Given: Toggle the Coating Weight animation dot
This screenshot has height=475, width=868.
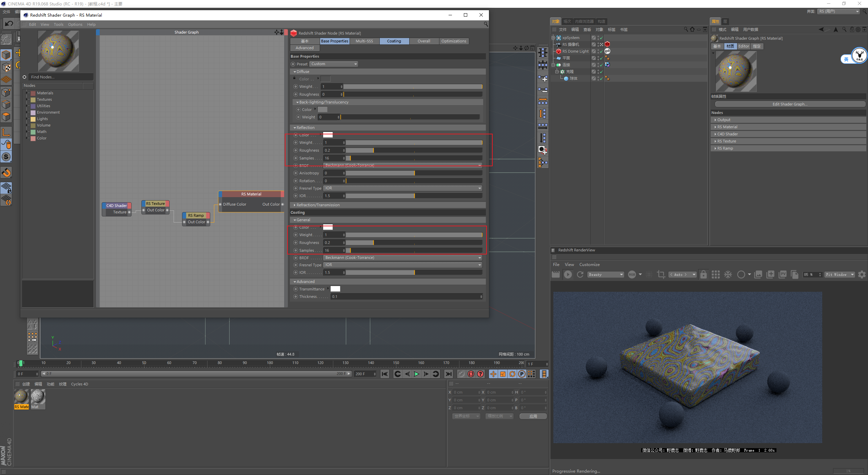Looking at the screenshot, I should click(296, 235).
